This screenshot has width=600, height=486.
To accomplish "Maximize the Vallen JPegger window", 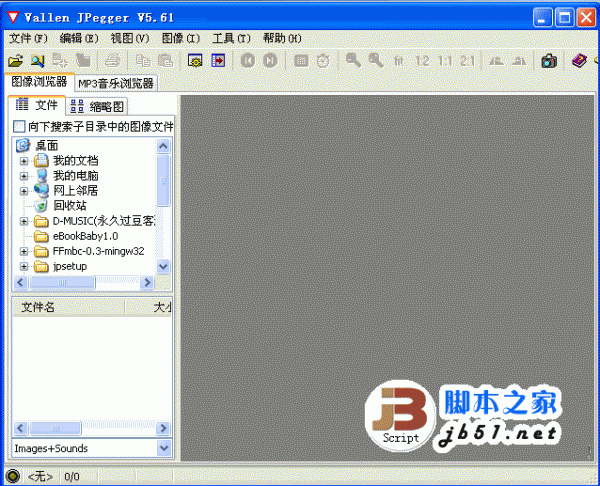I will [564, 18].
